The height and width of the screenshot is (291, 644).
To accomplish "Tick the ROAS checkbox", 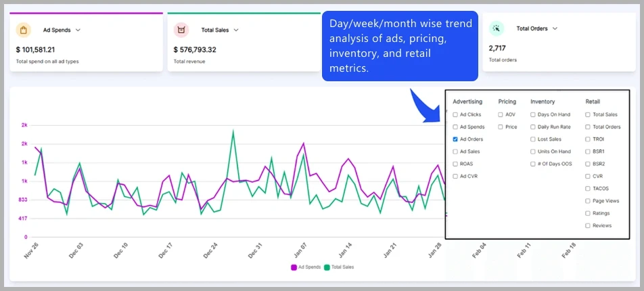I will click(x=455, y=164).
